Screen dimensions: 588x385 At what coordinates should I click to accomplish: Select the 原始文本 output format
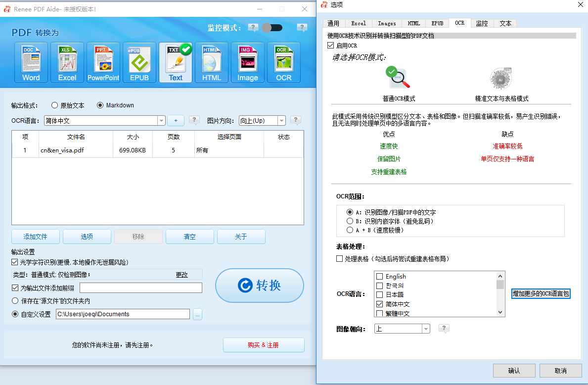coord(54,105)
